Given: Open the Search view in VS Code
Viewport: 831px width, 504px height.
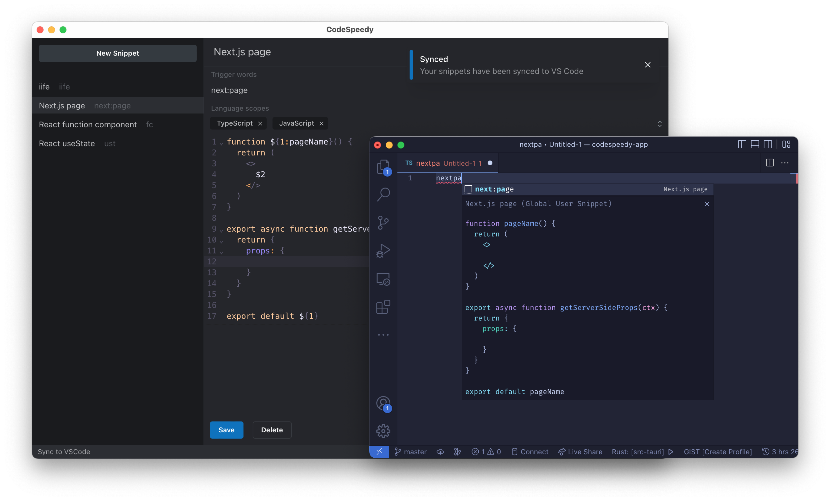Looking at the screenshot, I should click(383, 194).
